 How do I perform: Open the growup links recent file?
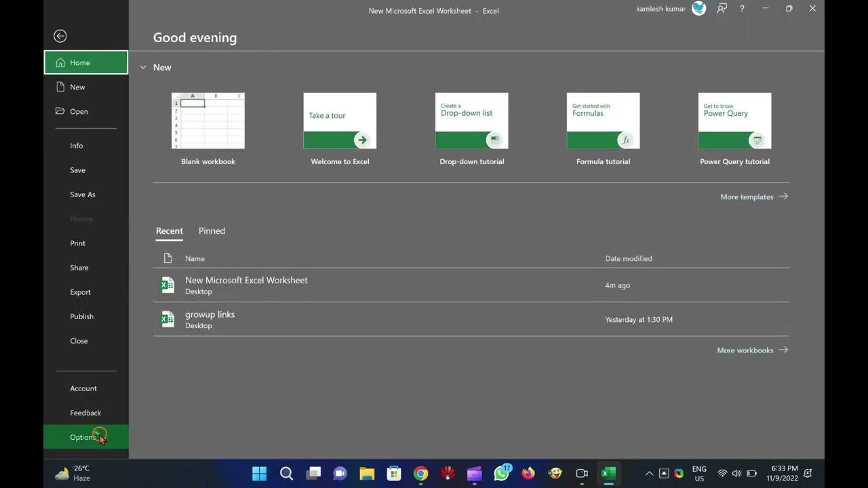click(x=471, y=319)
